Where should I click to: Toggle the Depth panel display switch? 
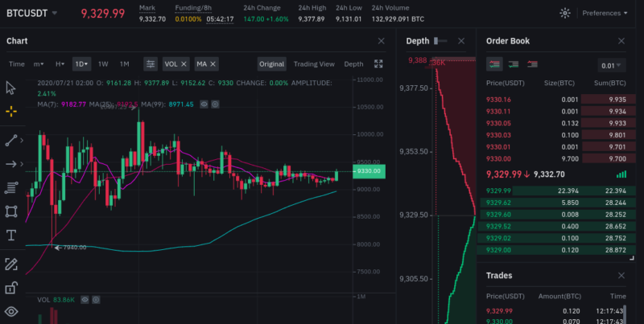coord(440,41)
